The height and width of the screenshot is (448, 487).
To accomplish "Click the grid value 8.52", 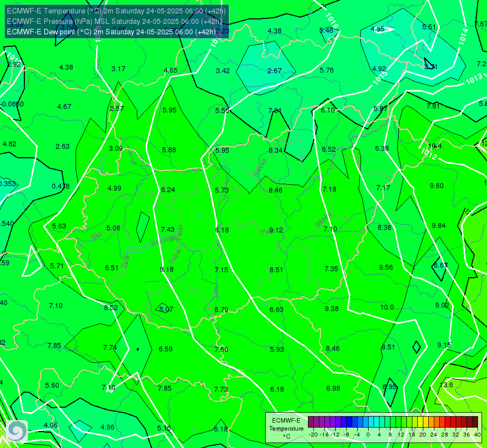I will click(111, 308).
